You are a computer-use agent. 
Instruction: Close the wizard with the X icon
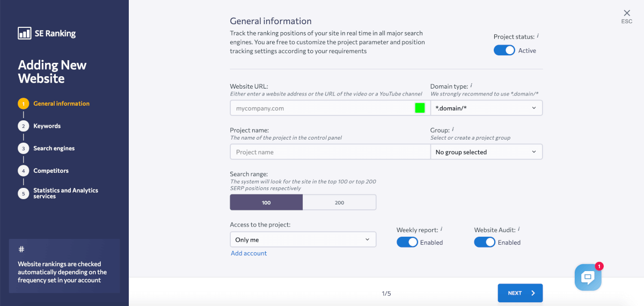(627, 13)
